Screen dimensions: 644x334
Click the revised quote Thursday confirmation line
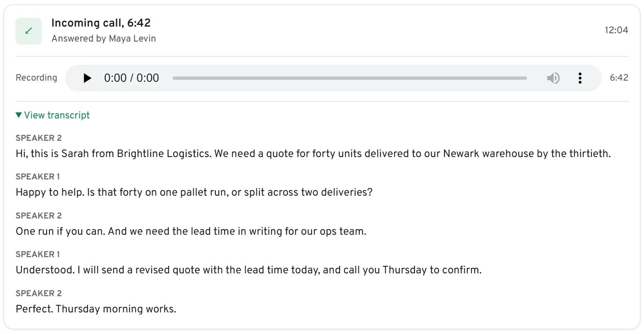point(249,270)
